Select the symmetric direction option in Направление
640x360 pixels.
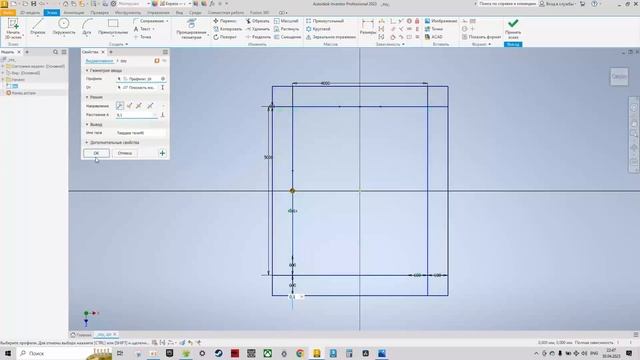[x=139, y=106]
